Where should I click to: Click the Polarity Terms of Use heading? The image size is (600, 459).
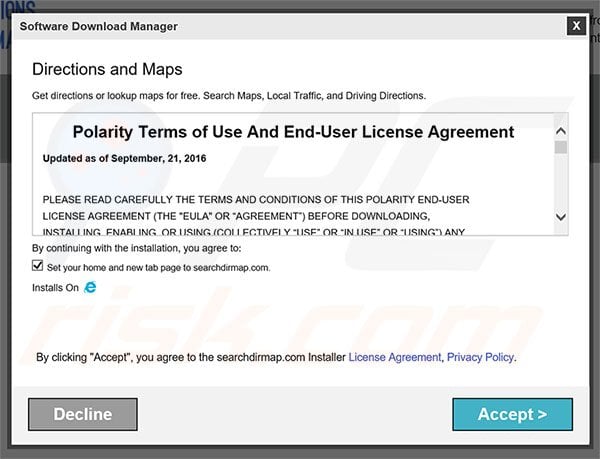[293, 132]
